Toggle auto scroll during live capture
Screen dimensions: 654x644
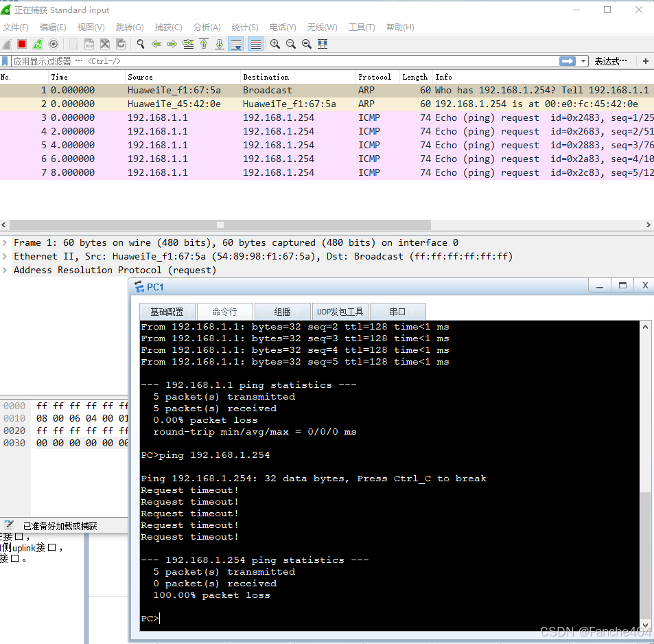236,44
